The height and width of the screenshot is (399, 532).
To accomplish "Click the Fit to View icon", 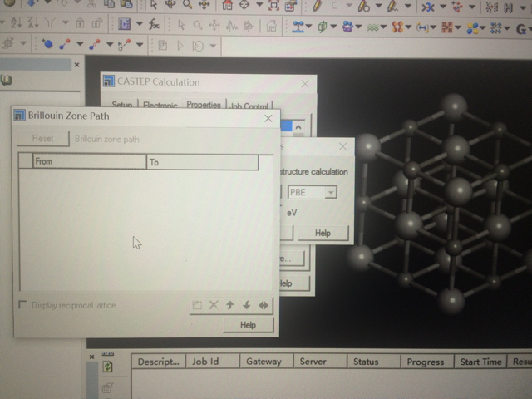I will (x=273, y=5).
